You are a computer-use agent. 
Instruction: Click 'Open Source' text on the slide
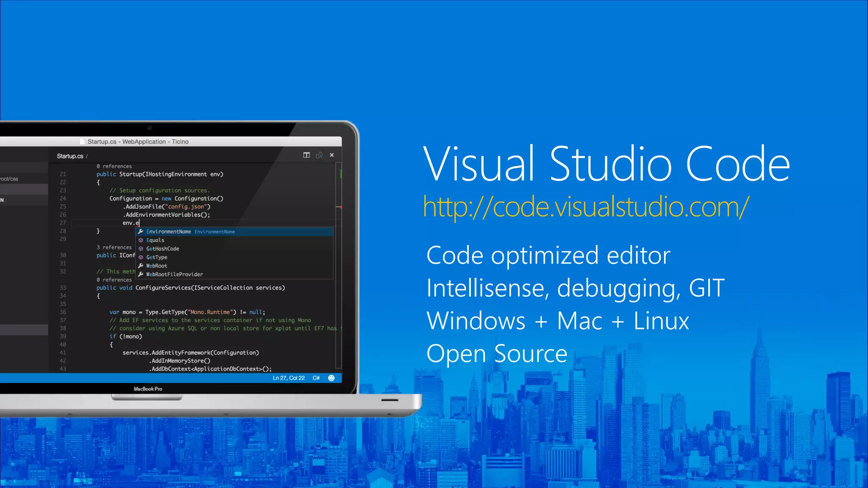[497, 353]
